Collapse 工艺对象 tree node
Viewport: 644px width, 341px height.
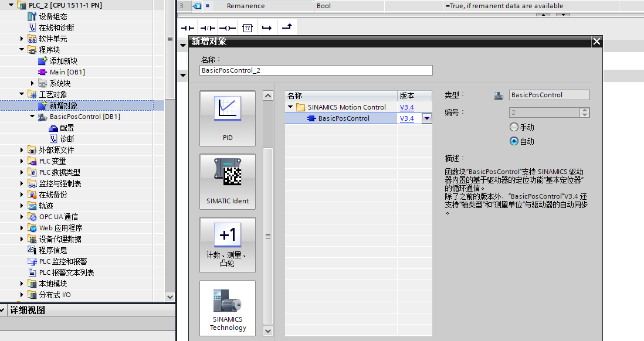point(22,94)
